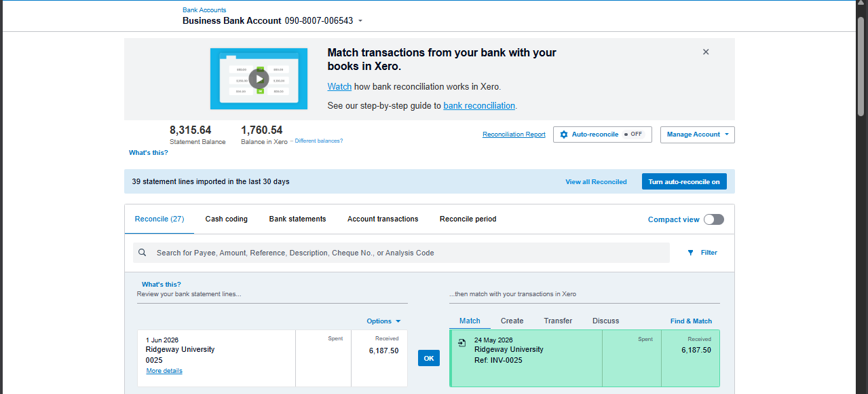
Task: Toggle the Compact view switch
Action: tap(714, 219)
